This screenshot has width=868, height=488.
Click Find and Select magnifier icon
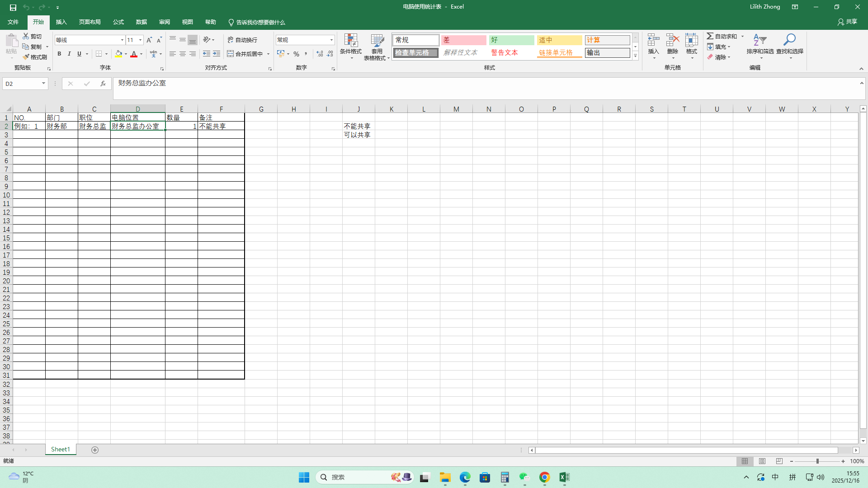(x=789, y=40)
